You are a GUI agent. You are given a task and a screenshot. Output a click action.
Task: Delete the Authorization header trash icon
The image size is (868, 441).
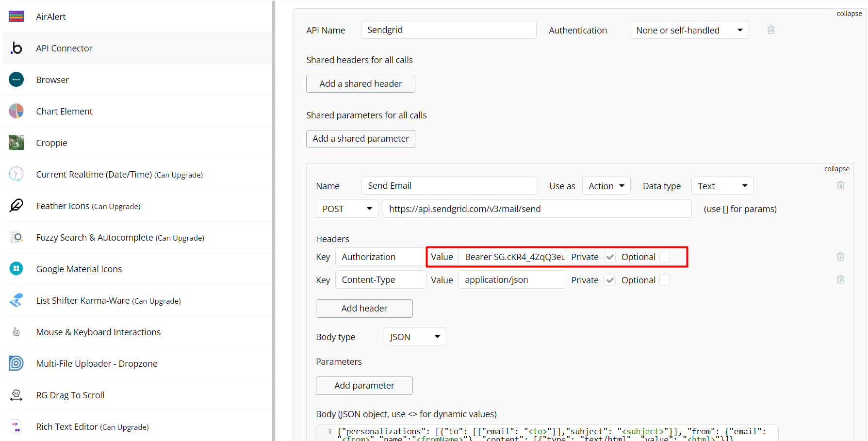(x=840, y=257)
